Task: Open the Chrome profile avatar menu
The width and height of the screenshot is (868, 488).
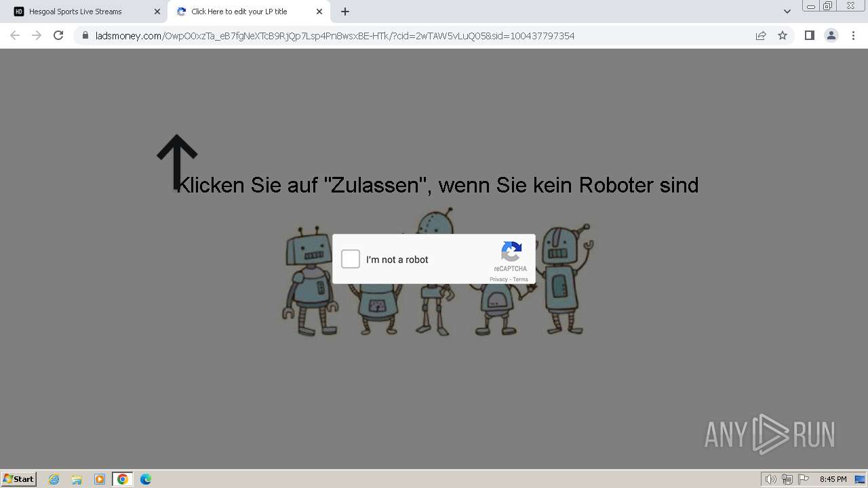Action: (x=831, y=35)
